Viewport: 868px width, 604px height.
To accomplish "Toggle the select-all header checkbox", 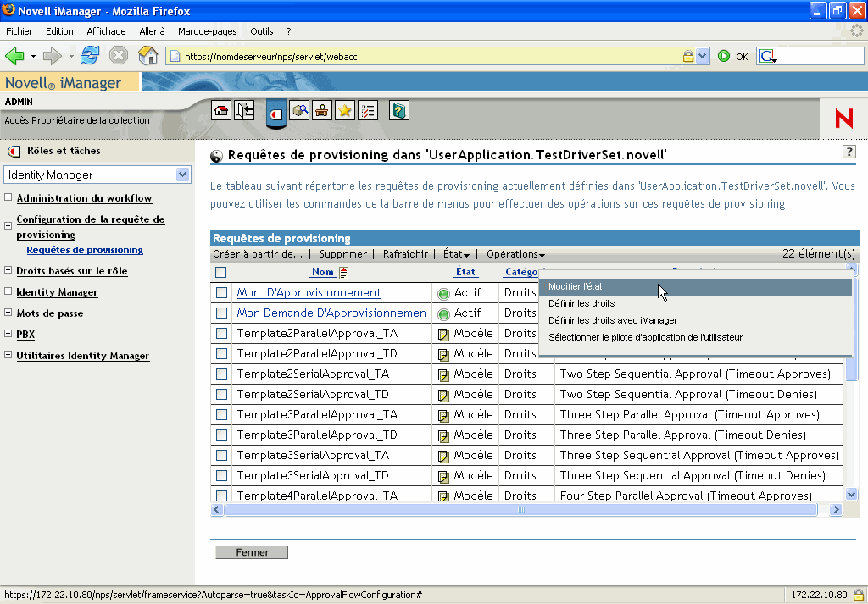I will point(221,272).
